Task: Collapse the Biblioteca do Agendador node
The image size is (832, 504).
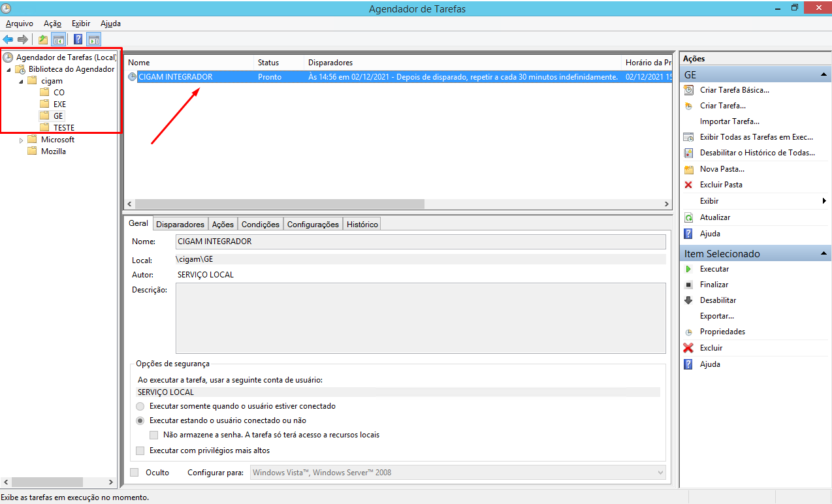Action: 8,69
